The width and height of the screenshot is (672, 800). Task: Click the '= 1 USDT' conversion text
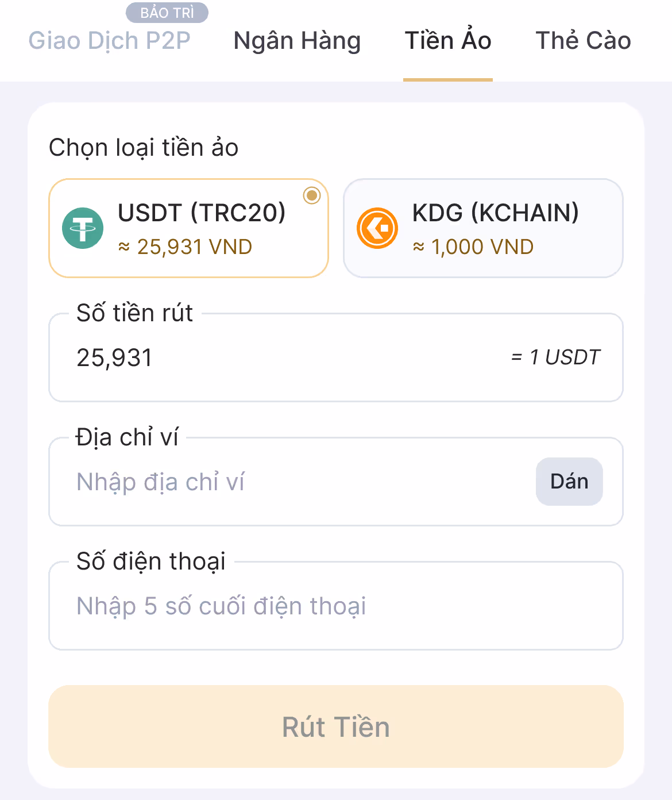click(555, 357)
